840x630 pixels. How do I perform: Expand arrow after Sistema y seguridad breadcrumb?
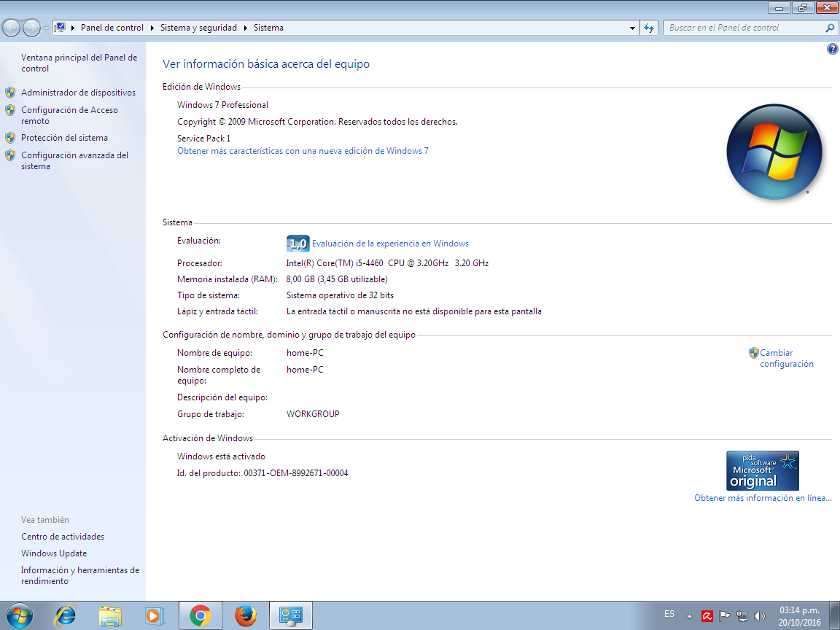tap(245, 28)
